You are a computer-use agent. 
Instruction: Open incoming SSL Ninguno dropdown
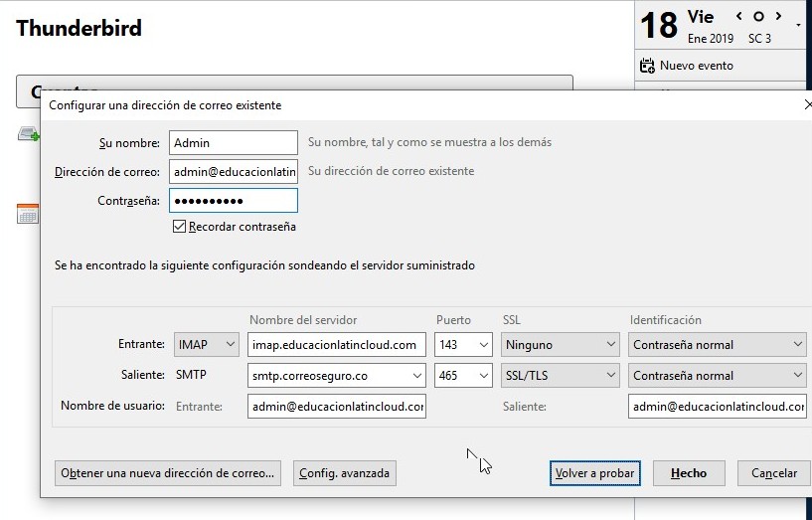click(x=560, y=344)
